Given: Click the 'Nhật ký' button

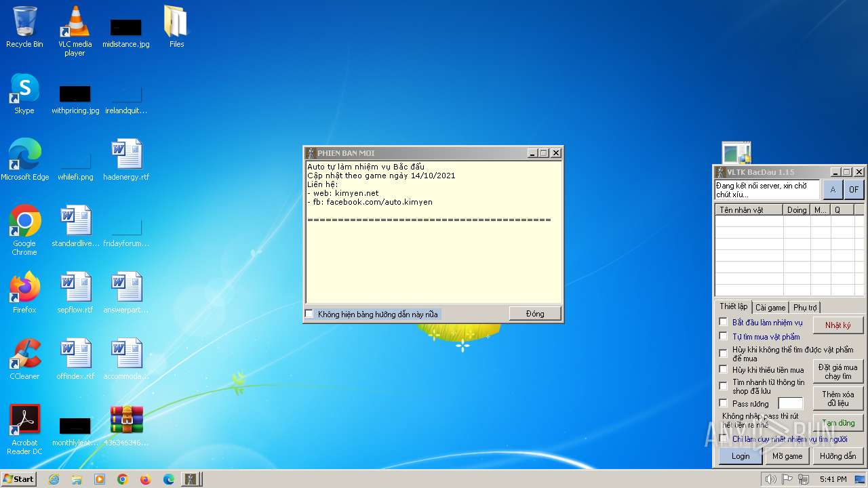Looking at the screenshot, I should (x=837, y=325).
